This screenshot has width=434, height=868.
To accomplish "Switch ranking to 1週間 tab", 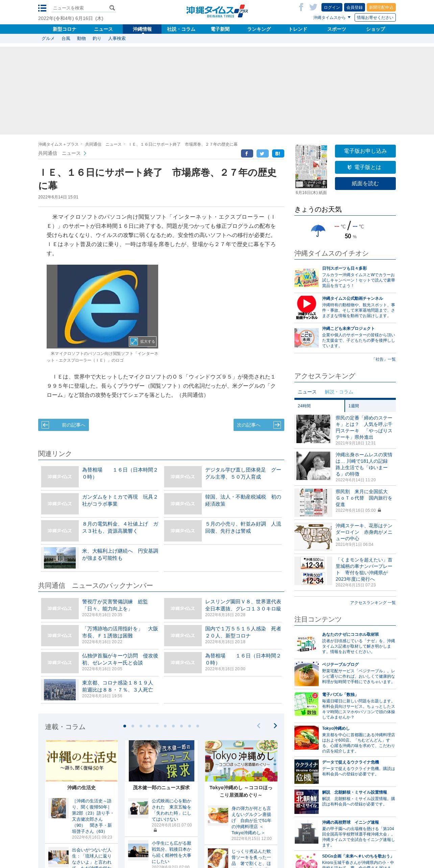I will (370, 406).
